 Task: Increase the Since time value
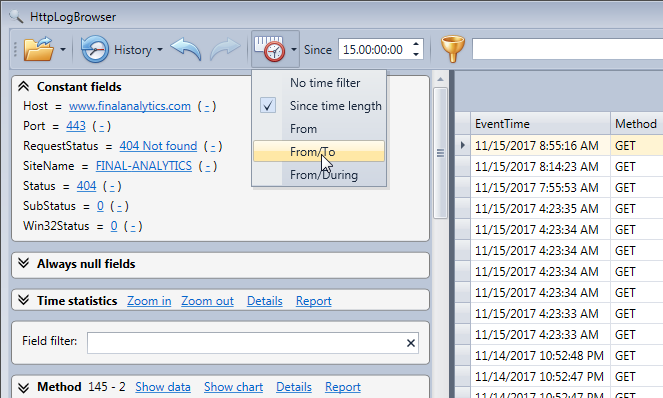click(416, 44)
